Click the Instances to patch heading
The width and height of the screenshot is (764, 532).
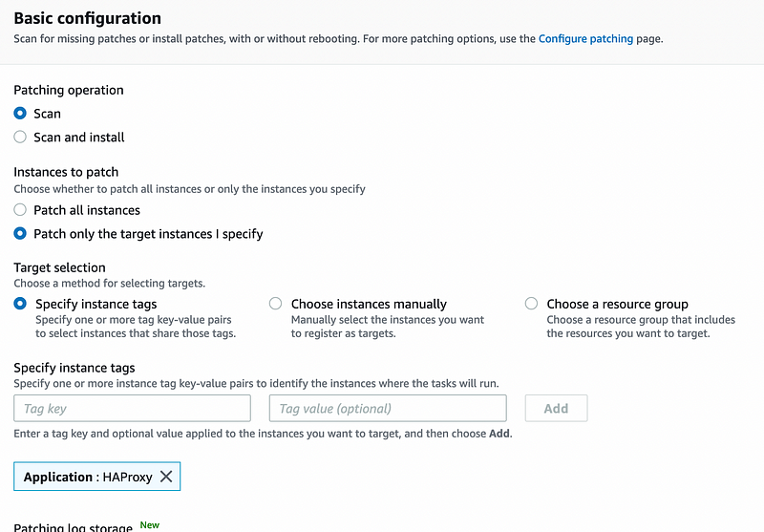pos(66,172)
